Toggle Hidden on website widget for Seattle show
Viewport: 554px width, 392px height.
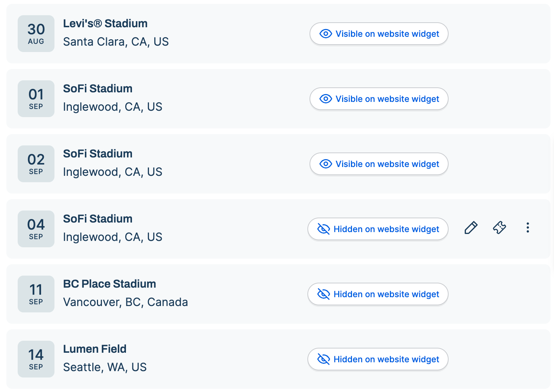[378, 359]
